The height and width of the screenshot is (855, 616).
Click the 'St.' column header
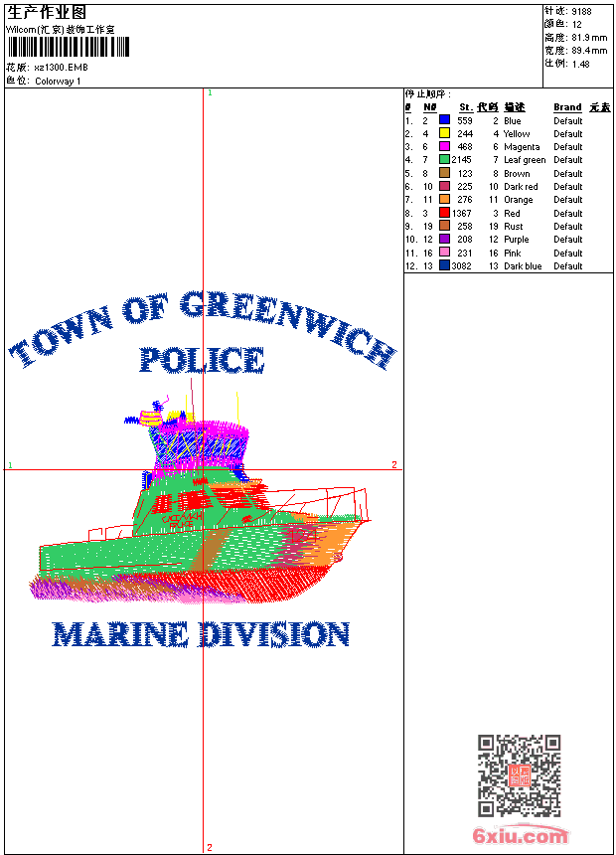coord(466,107)
